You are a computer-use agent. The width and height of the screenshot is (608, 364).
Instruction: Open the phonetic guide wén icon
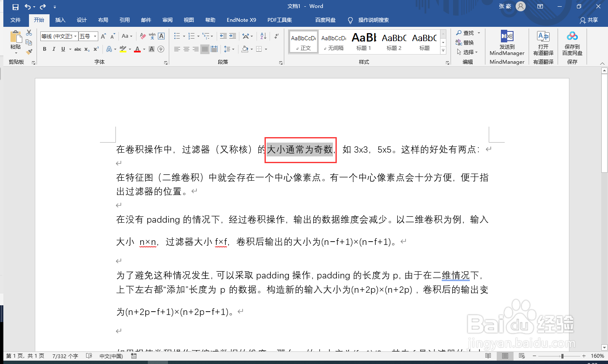[152, 36]
